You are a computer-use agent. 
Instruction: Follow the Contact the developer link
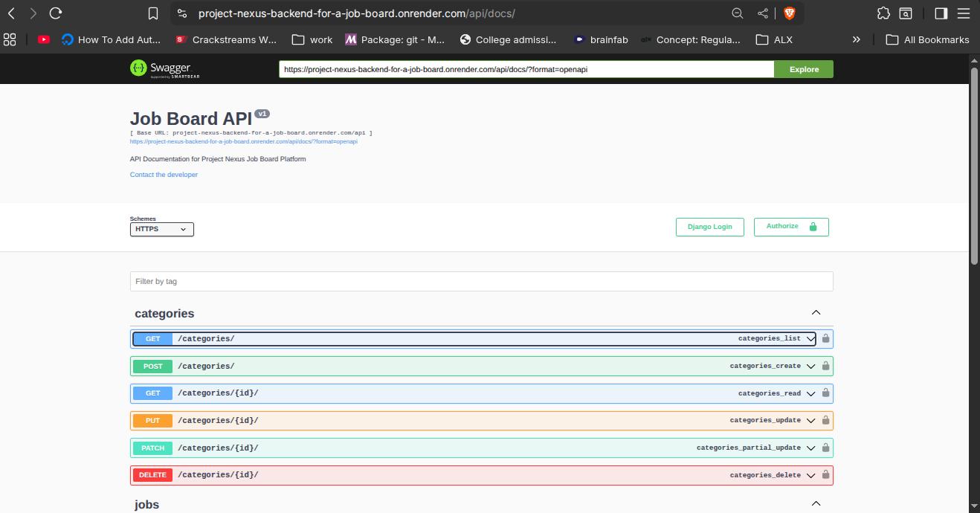(x=163, y=174)
